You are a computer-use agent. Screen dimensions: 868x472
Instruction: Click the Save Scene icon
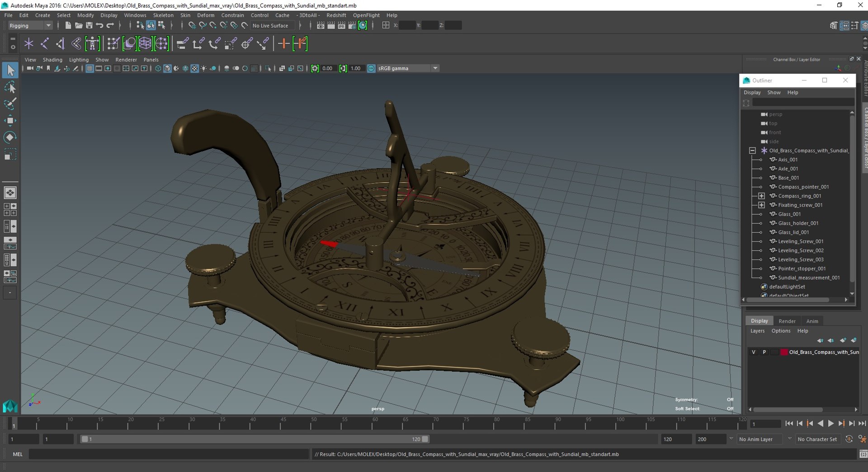[x=89, y=25]
